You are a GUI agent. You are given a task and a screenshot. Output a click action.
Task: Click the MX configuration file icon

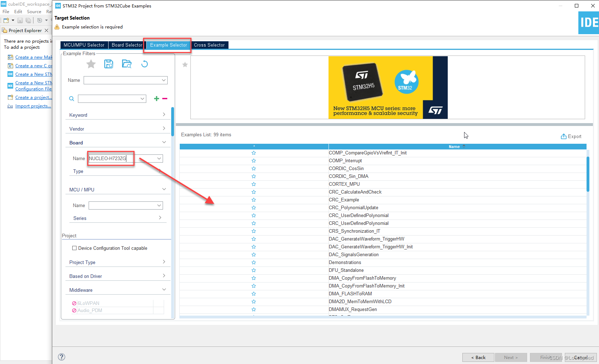point(10,86)
